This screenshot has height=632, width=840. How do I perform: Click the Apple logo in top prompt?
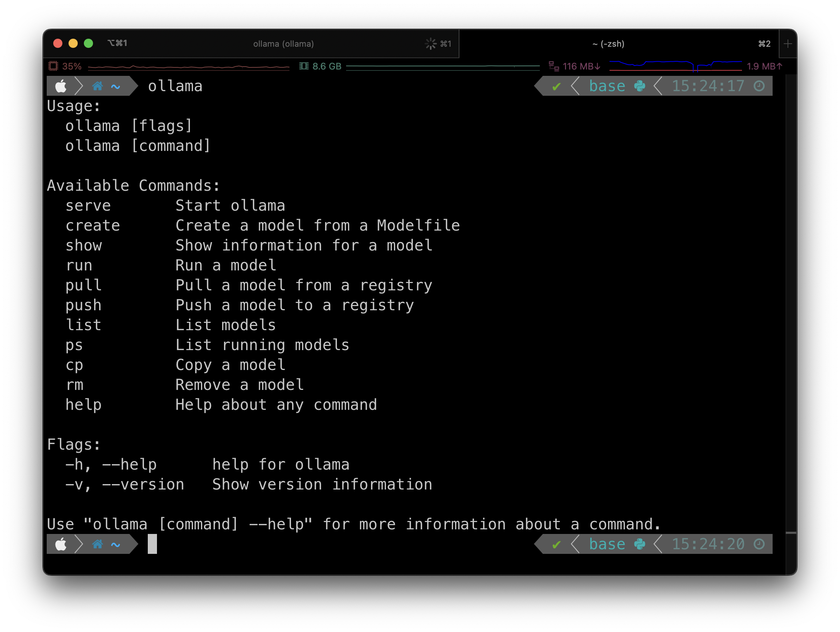tap(61, 86)
